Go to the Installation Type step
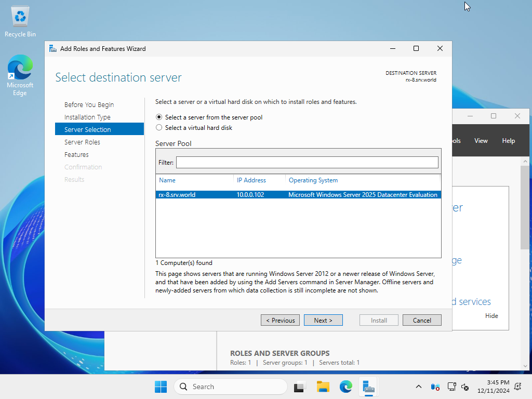Screen dimensions: 532x399 [x=87, y=117]
